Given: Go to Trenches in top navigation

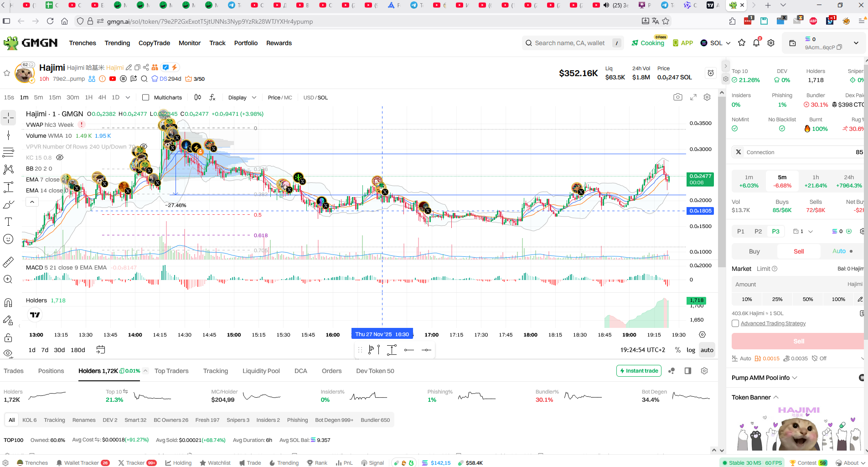Looking at the screenshot, I should point(83,43).
